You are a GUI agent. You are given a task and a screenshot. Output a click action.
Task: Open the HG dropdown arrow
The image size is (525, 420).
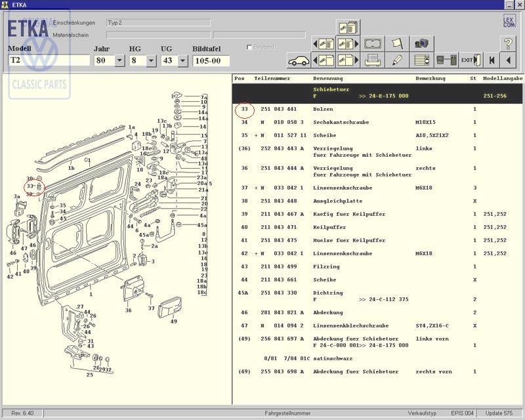click(x=151, y=60)
